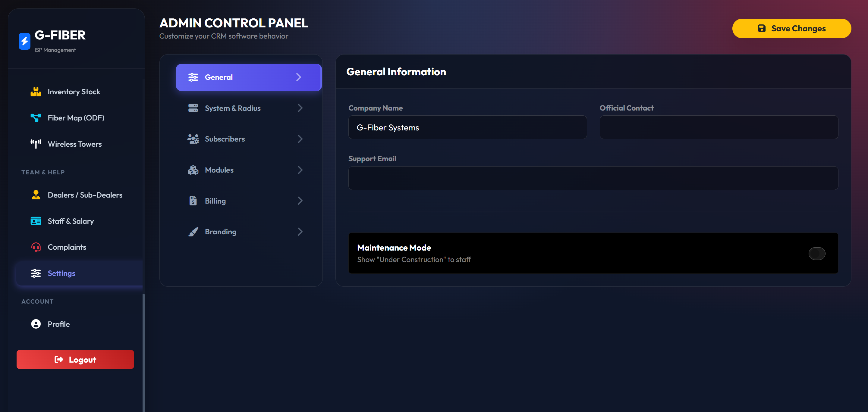Click the Branding paintbrush icon

click(193, 232)
